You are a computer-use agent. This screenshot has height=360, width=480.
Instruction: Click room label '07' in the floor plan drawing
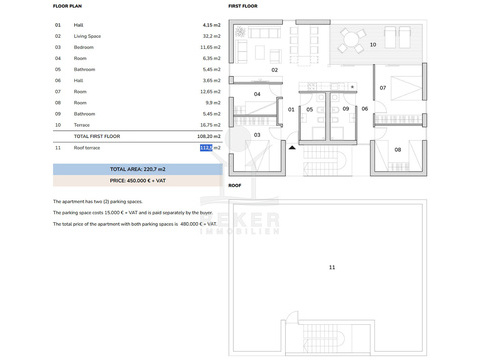coord(383,88)
